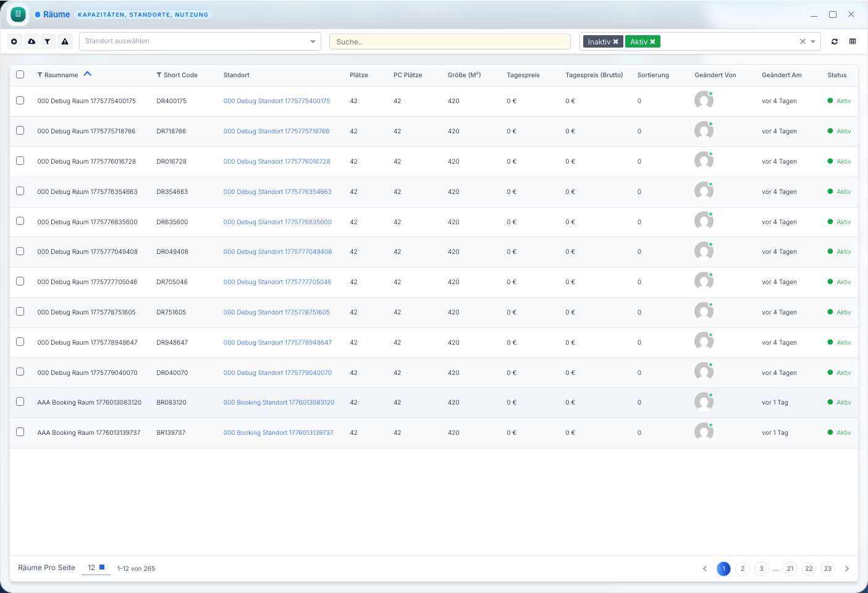Remove the Inaktiv status filter tag
This screenshot has width=868, height=593.
point(616,42)
